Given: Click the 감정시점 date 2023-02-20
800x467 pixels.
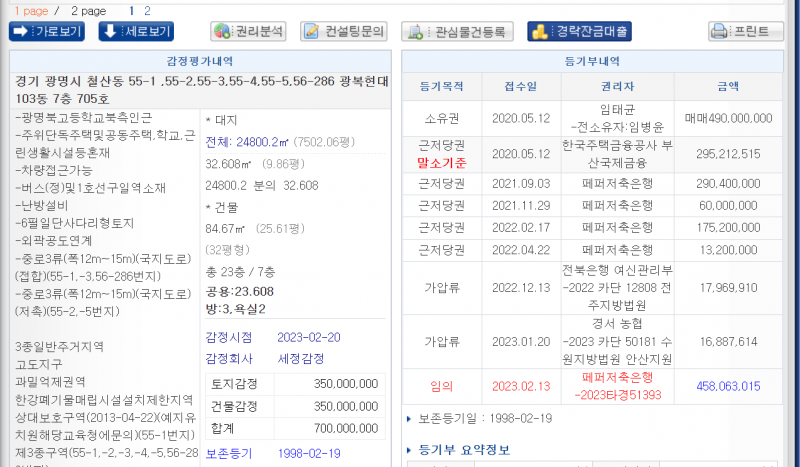Looking at the screenshot, I should (x=309, y=337).
